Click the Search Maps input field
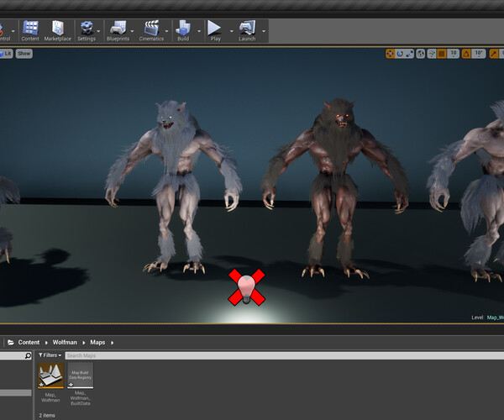504x420 pixels. coord(285,355)
